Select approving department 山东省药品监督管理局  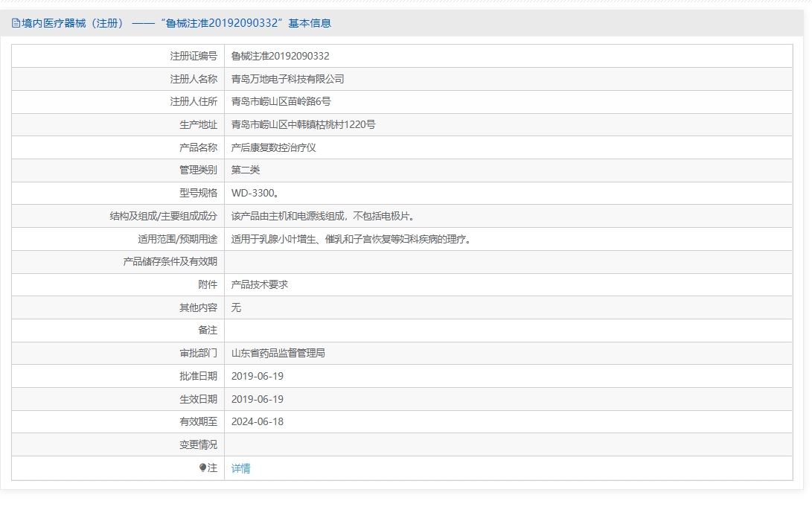(x=278, y=353)
